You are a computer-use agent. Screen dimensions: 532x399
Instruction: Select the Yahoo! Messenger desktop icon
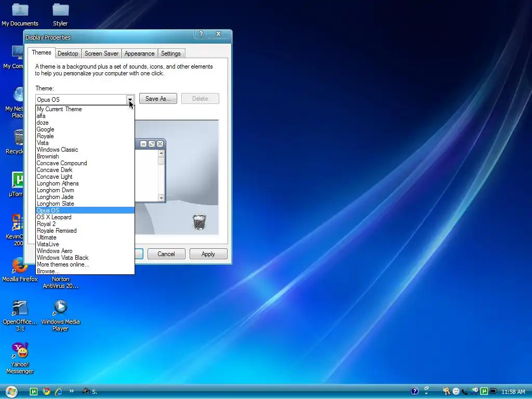pyautogui.click(x=20, y=358)
